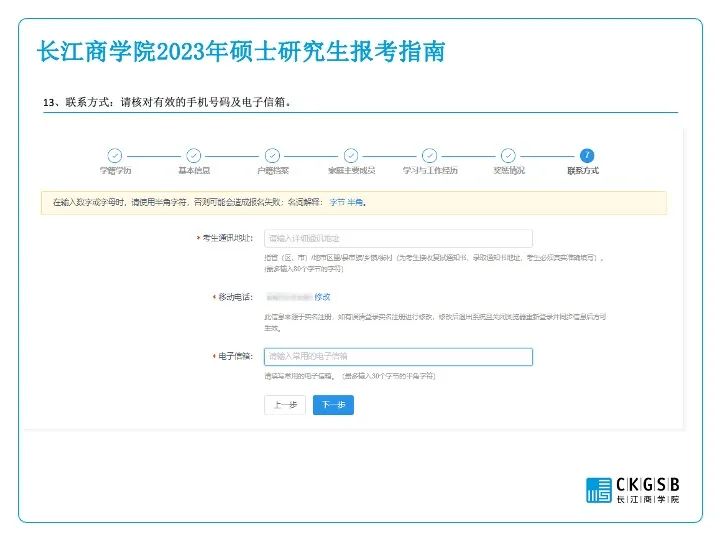Click the 学籍学历 step checkmark circle
Viewport: 720px width, 540px height.
pyautogui.click(x=115, y=156)
